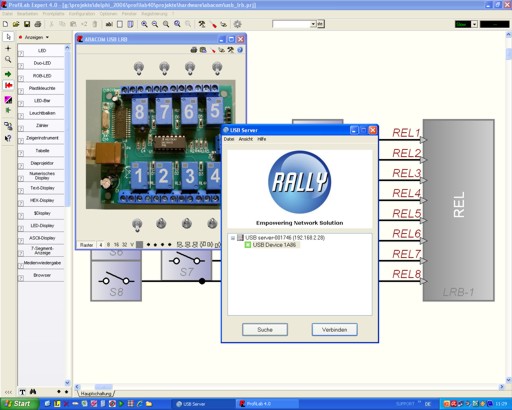This screenshot has width=512, height=410.
Task: Click the Suche button in USB Server
Action: click(x=265, y=329)
